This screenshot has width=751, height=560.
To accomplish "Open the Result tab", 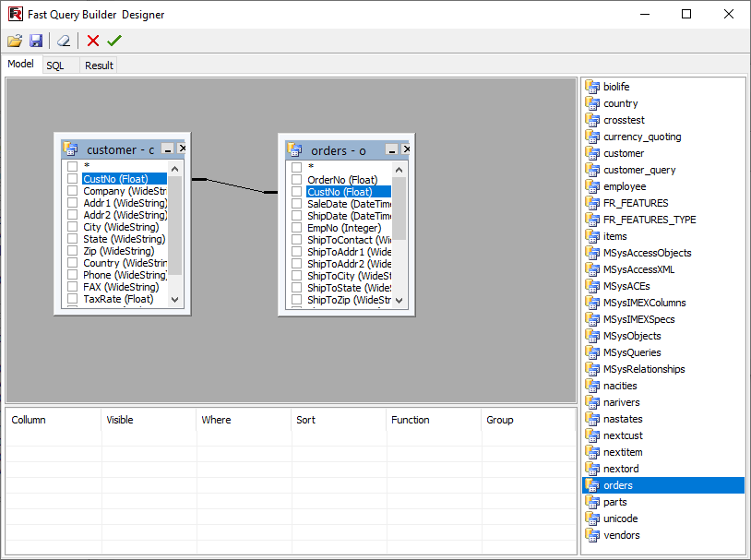I will [x=99, y=66].
